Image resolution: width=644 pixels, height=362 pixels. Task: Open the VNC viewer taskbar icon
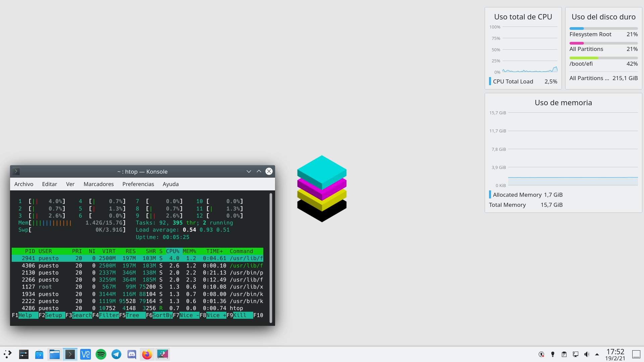click(x=86, y=354)
